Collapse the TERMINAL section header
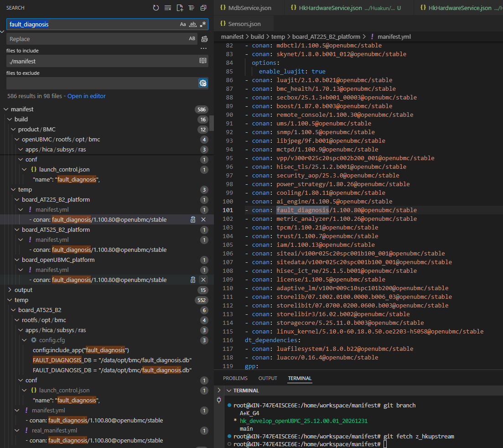503x448 pixels. click(243, 391)
